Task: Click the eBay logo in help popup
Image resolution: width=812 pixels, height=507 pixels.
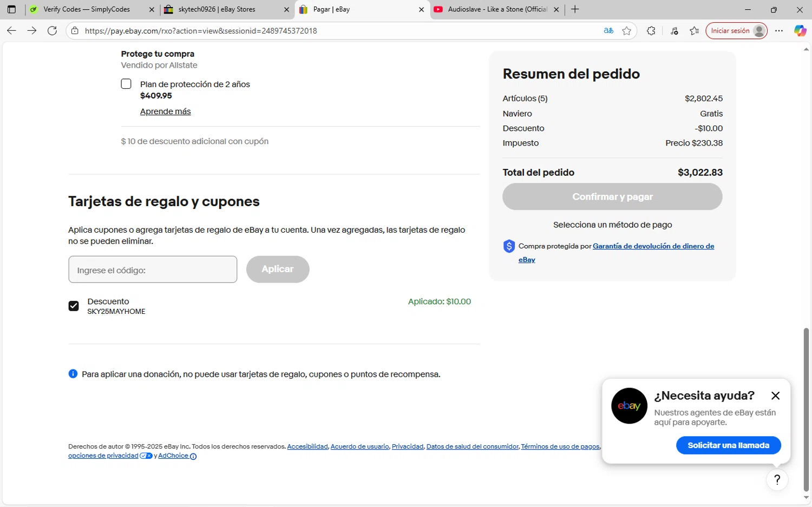Action: 629,406
